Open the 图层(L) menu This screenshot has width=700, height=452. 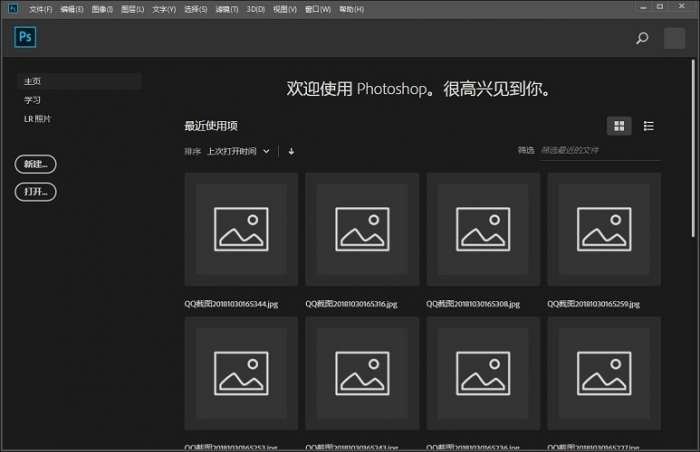tap(133, 9)
